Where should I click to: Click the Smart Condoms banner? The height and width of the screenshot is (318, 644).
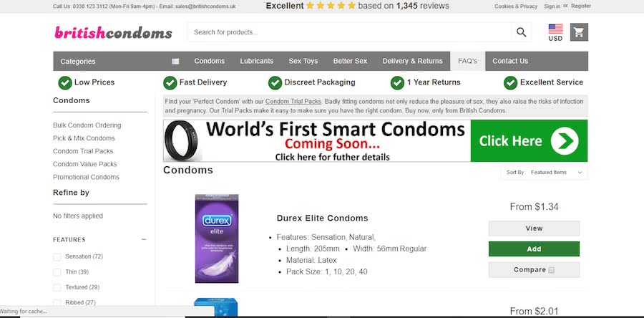(x=376, y=141)
